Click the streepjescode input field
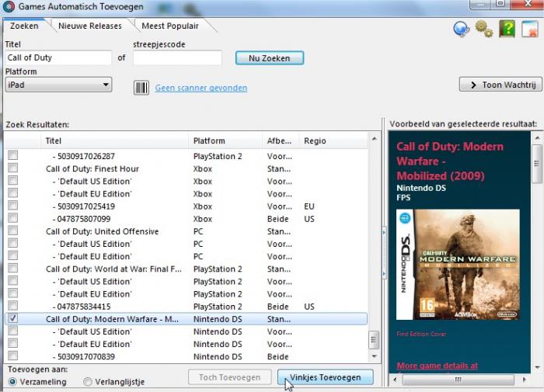The height and width of the screenshot is (392, 544). [x=177, y=58]
